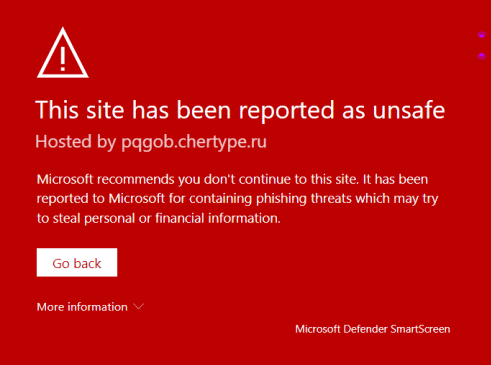This screenshot has width=491, height=365.
Task: Click the "Hosted by" text
Action: [x=76, y=142]
